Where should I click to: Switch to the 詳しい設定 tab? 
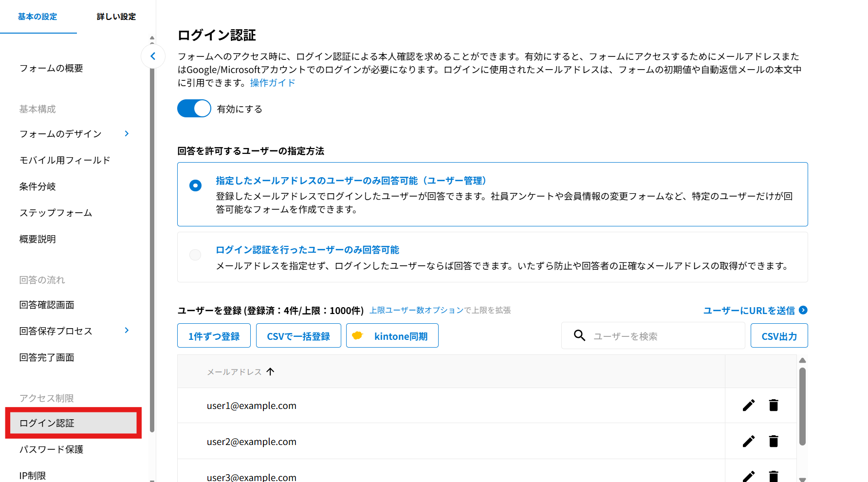point(116,17)
